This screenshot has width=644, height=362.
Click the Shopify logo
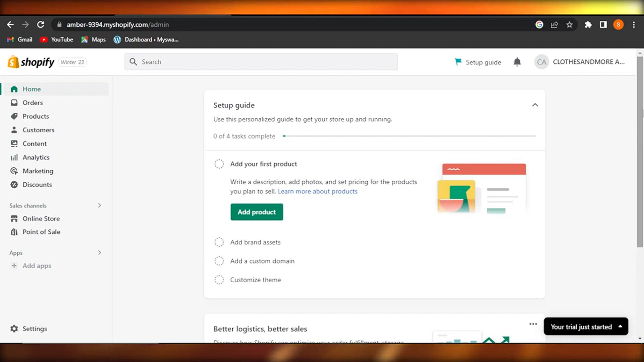coord(31,62)
